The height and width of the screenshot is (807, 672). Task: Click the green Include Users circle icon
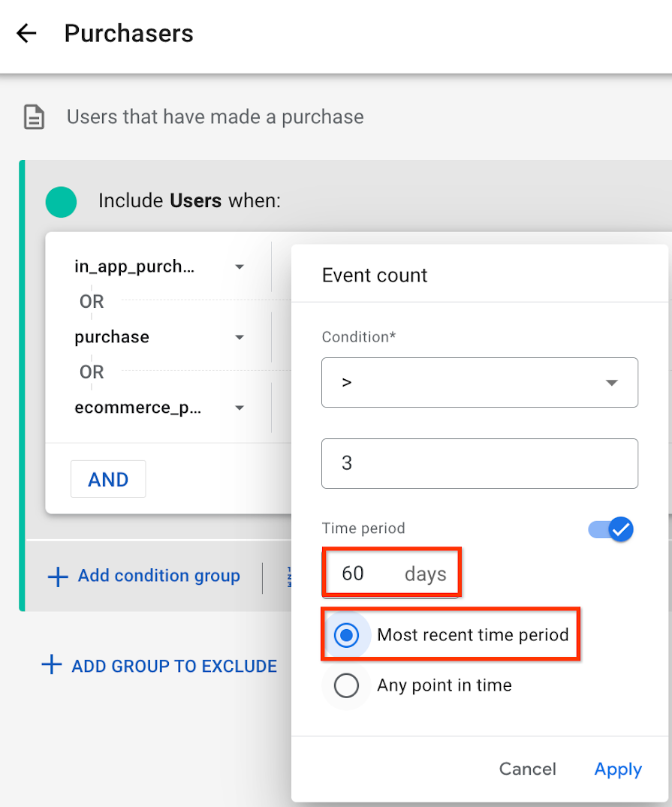pyautogui.click(x=62, y=202)
